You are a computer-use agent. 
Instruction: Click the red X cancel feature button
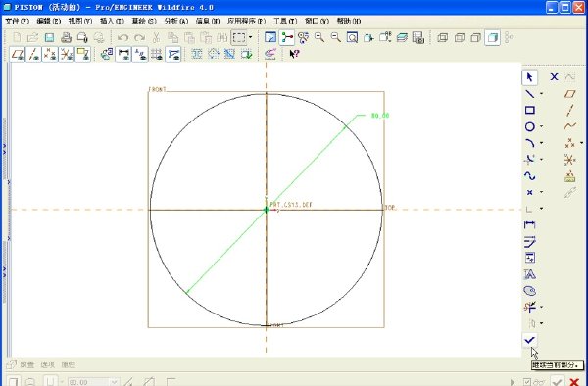[x=574, y=382]
